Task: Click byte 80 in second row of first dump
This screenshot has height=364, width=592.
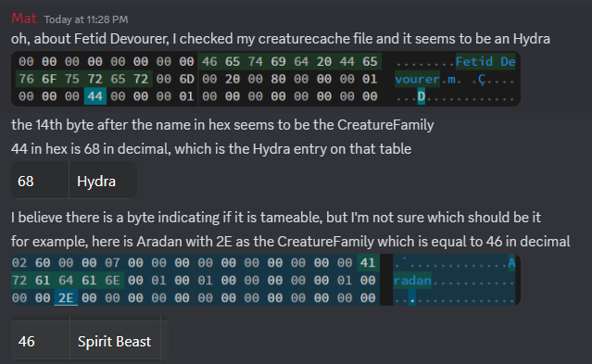Action: (278, 79)
